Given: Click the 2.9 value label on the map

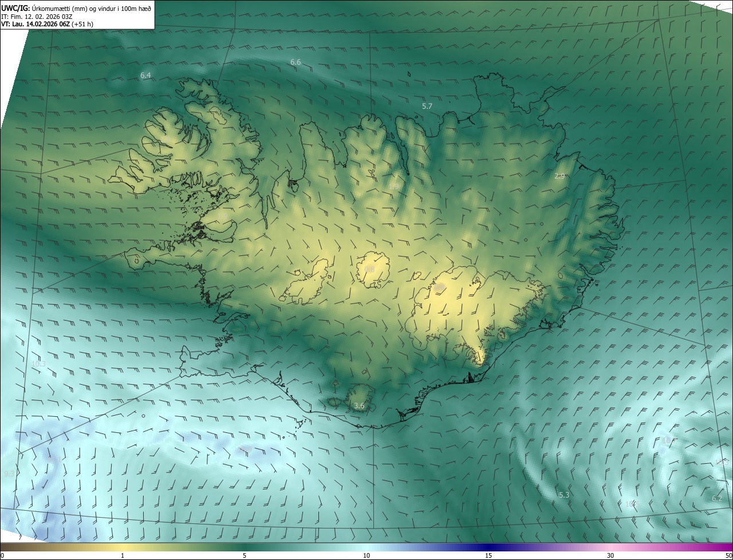Looking at the screenshot, I should click(x=560, y=176).
